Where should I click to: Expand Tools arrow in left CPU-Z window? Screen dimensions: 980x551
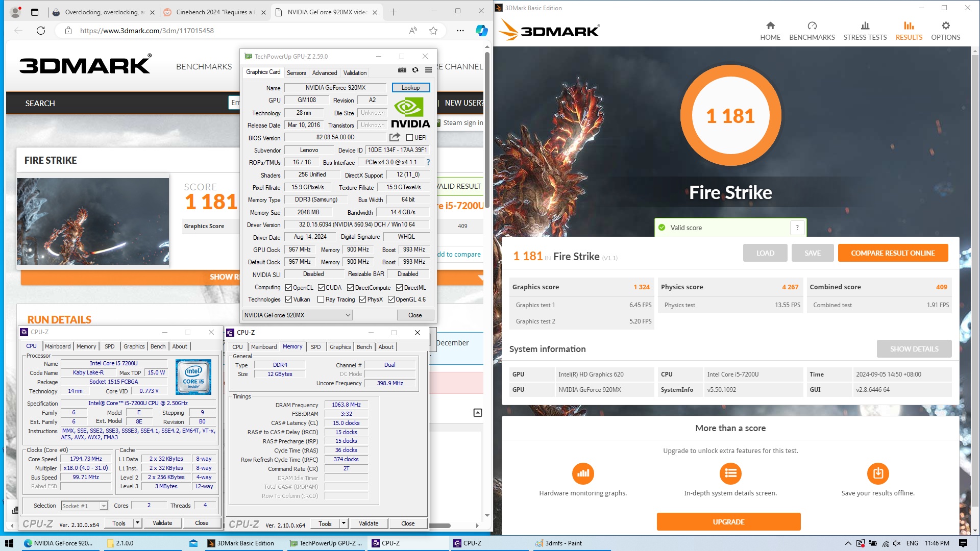[x=137, y=523]
